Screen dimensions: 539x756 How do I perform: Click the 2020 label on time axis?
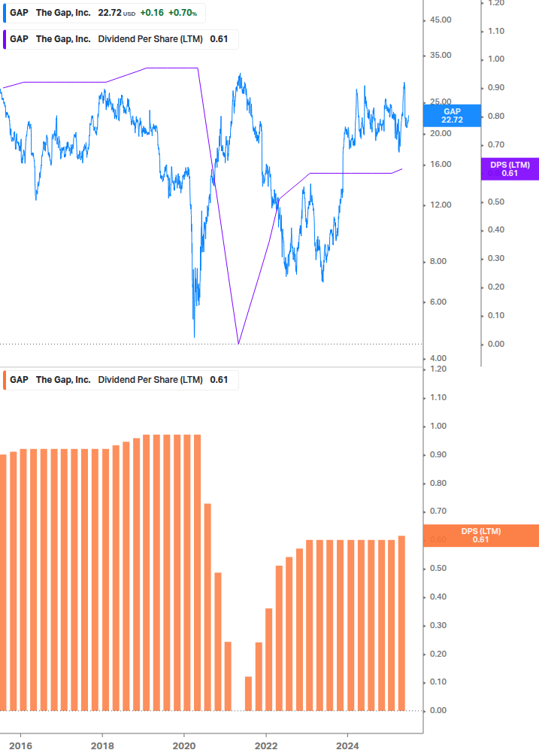click(x=184, y=746)
